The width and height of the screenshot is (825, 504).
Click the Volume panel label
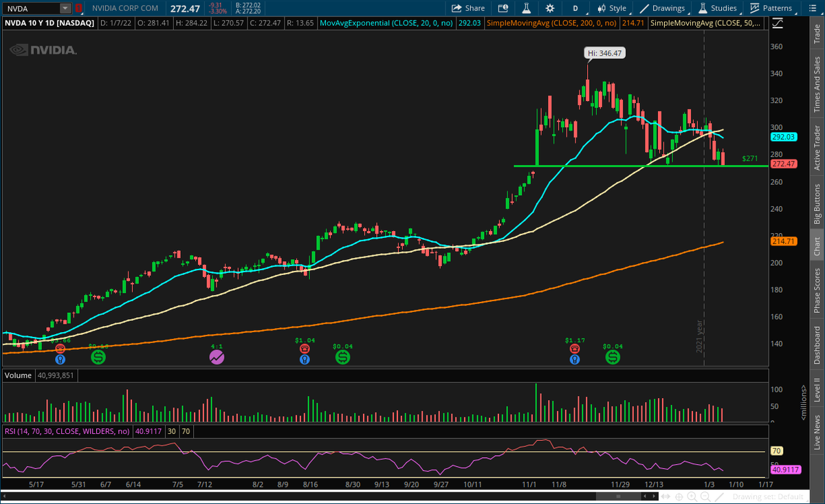(x=19, y=375)
